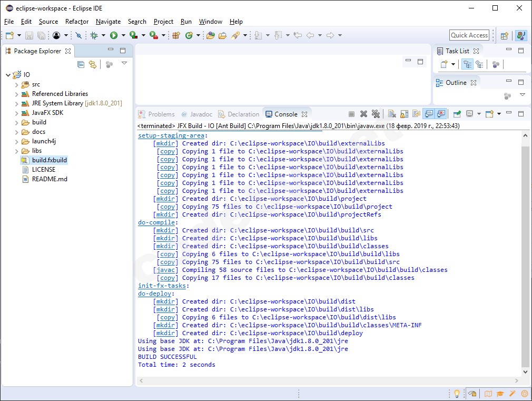Toggle Link with Editor in Package Explorer

[x=93, y=64]
